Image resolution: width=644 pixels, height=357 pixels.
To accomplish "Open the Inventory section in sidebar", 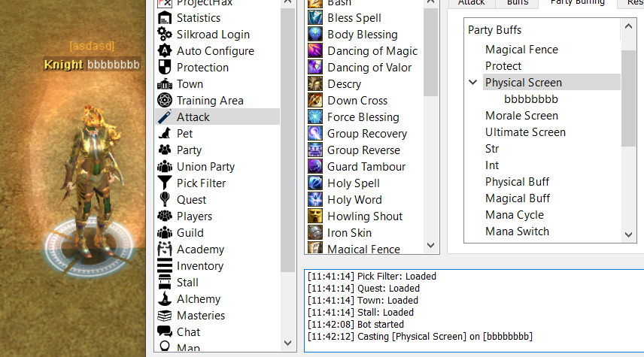I will (x=199, y=265).
